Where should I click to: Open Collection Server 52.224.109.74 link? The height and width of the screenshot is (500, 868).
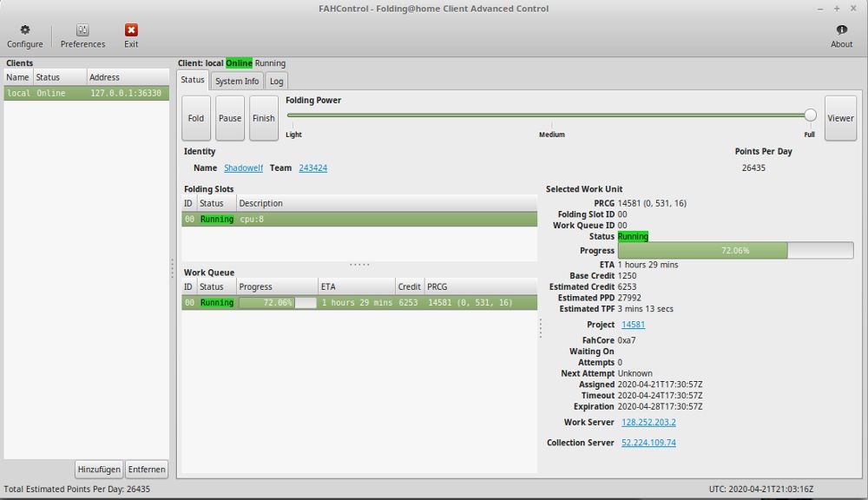pos(648,443)
